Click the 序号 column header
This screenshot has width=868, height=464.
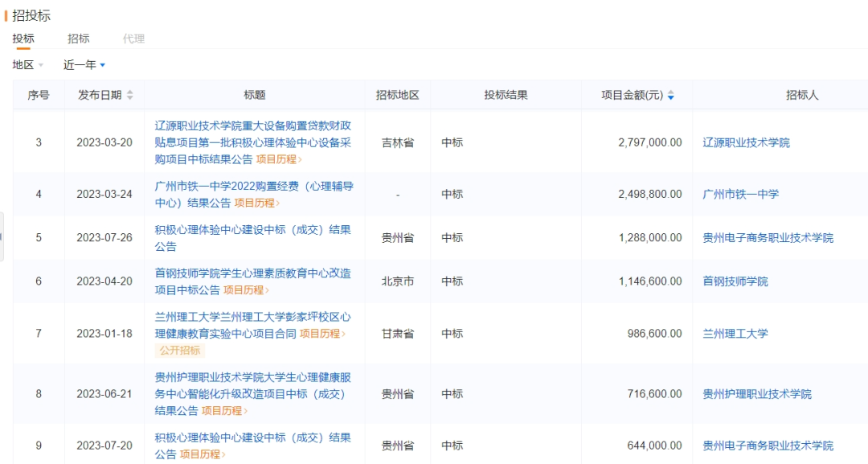[x=39, y=95]
